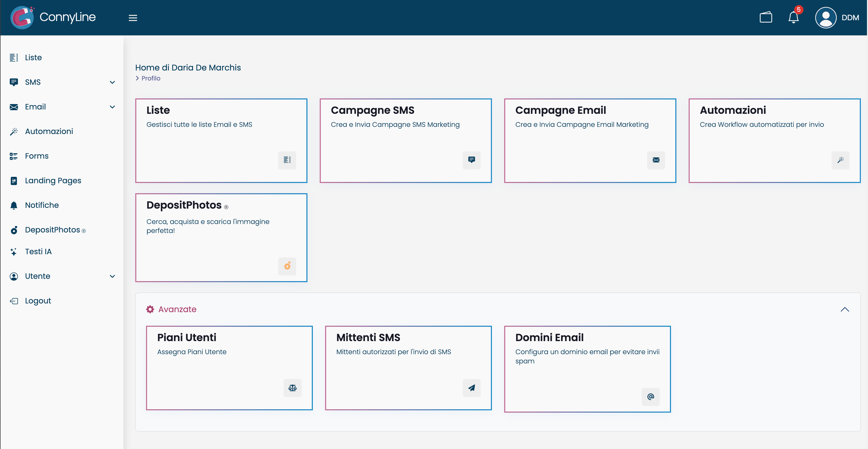Open Testi IA with the sparkle icon
Screen dimensions: 868x449
point(14,251)
